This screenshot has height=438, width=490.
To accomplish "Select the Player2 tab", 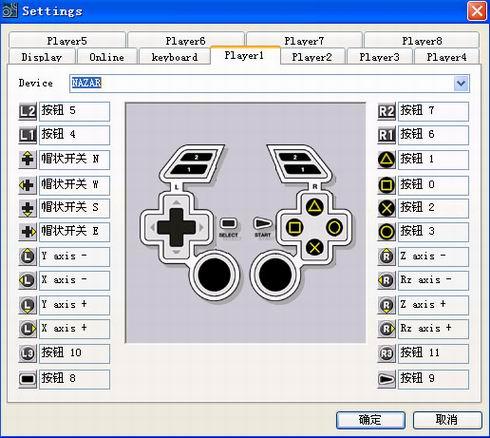I will pos(312,57).
